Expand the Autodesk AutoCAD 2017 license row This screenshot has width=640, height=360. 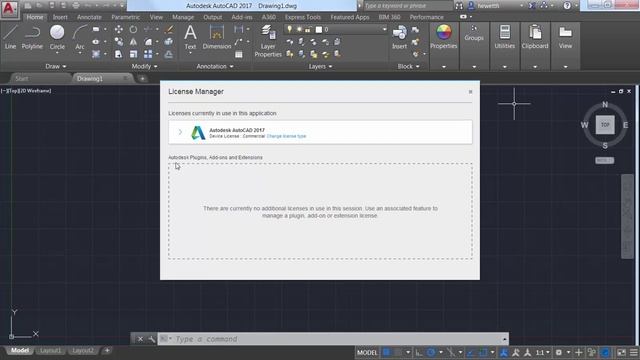click(x=180, y=132)
